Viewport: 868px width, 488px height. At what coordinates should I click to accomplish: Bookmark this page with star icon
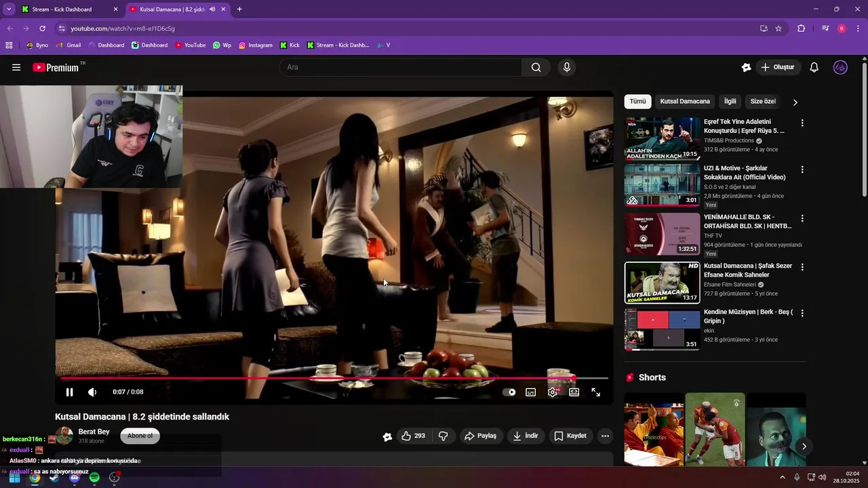coord(778,28)
